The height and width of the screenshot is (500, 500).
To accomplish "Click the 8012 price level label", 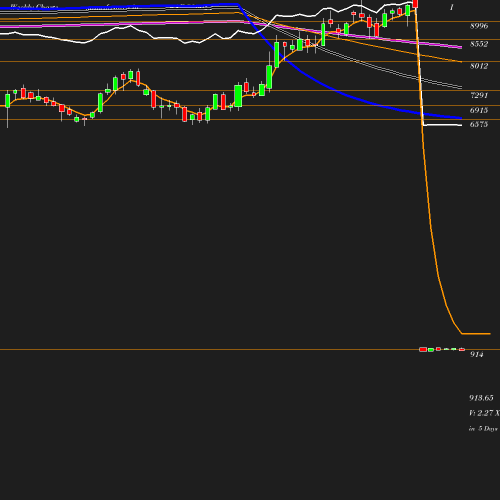I will point(479,66).
